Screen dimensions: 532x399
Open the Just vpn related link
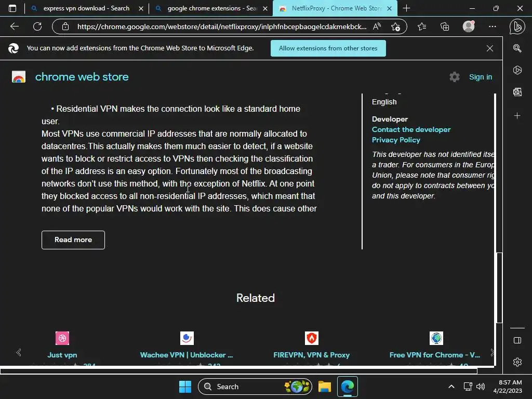(x=62, y=355)
